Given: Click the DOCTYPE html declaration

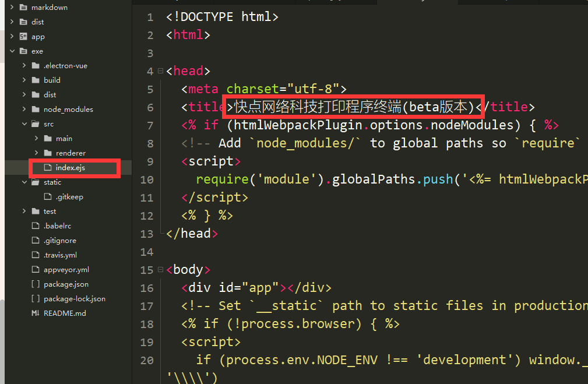Looking at the screenshot, I should [223, 17].
